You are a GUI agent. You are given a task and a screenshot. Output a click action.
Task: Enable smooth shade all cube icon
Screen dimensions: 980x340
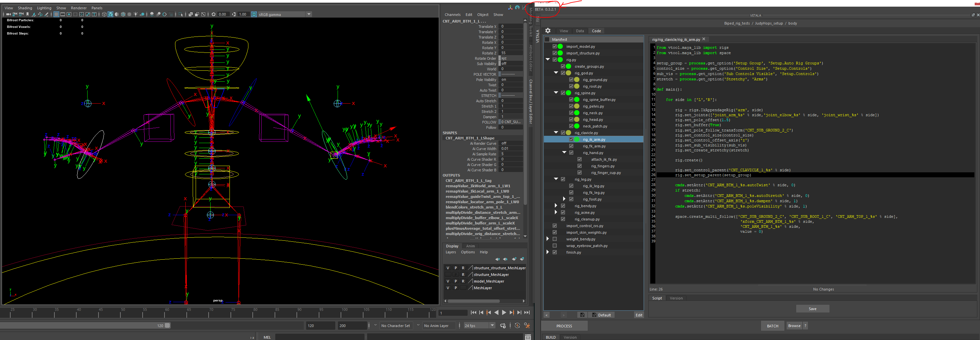click(x=110, y=15)
